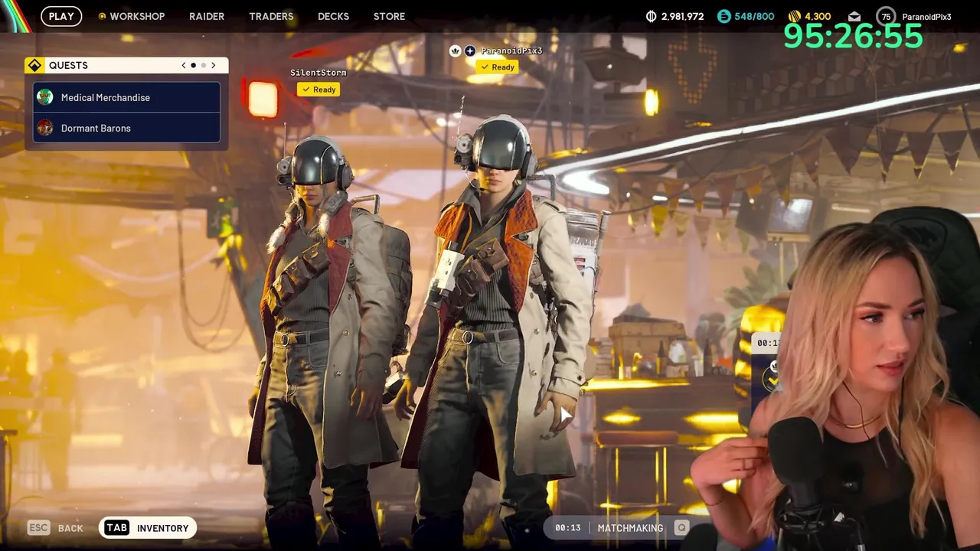This screenshot has width=980, height=551.
Task: Open the Dormant Barons quest
Action: 126,128
